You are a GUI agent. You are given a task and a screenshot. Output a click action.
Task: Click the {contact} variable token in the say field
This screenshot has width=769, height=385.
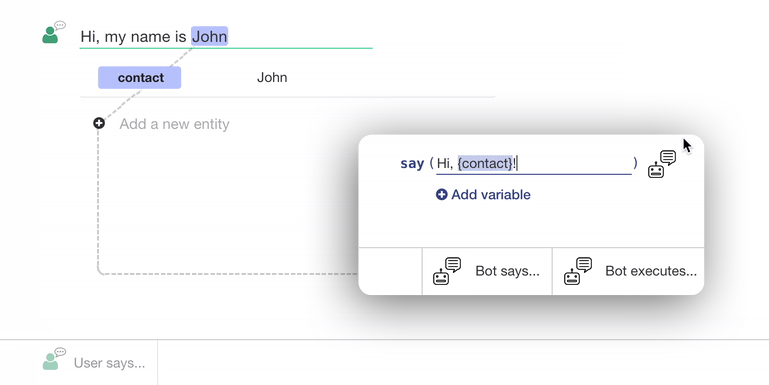(485, 163)
